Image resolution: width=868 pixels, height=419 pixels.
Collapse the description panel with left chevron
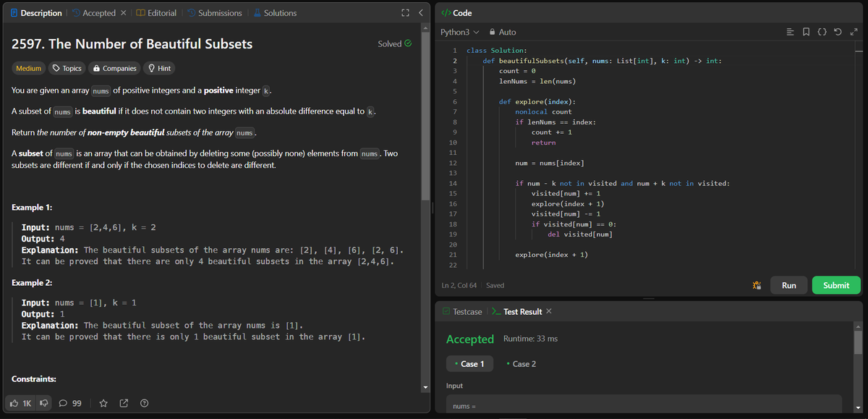pyautogui.click(x=420, y=13)
